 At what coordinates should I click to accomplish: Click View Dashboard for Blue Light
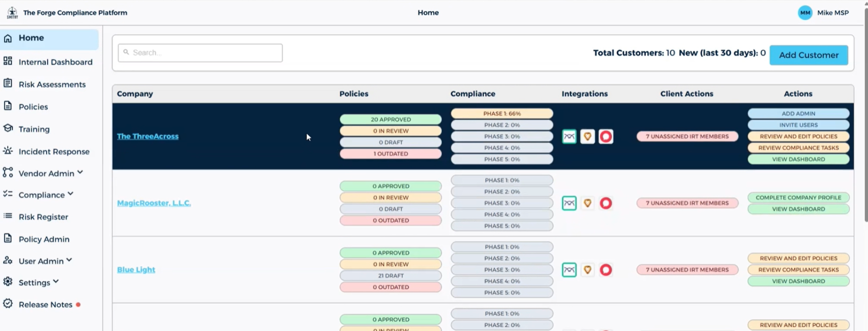pos(798,281)
